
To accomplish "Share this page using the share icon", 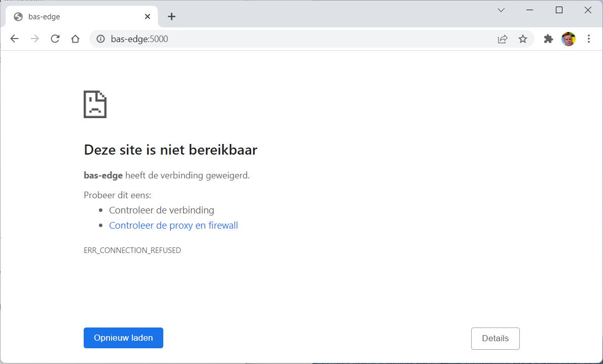I will pyautogui.click(x=503, y=39).
